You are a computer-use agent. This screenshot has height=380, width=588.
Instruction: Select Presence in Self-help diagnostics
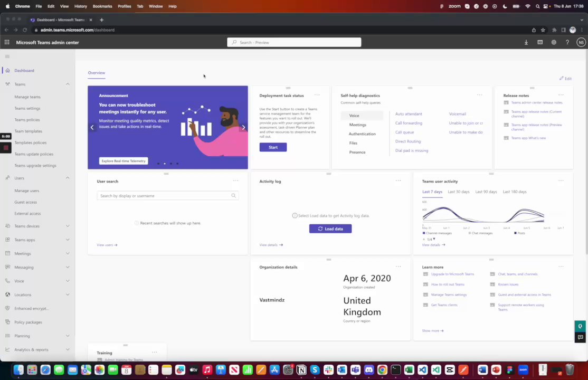coord(357,153)
